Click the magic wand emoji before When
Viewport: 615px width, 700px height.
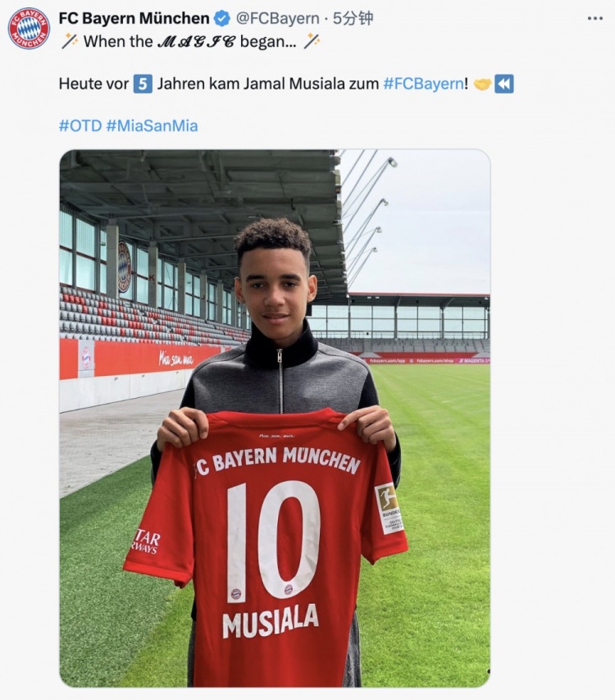point(69,42)
